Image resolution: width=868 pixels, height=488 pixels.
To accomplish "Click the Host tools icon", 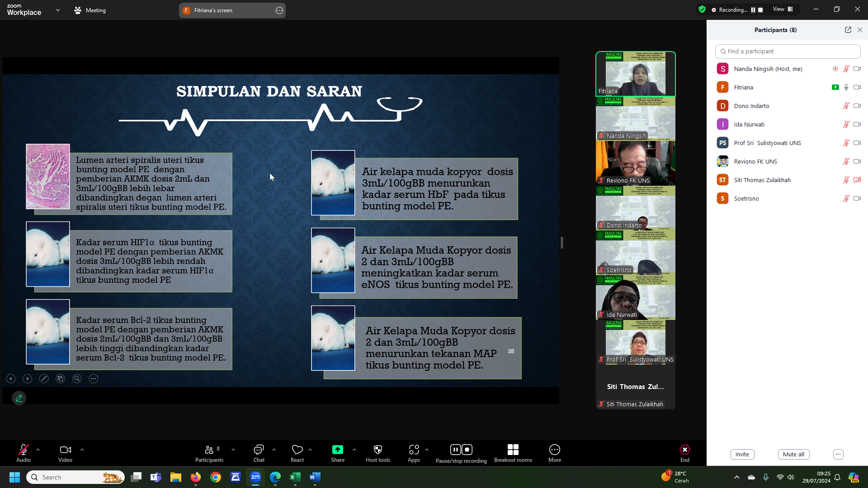I will pyautogui.click(x=378, y=450).
